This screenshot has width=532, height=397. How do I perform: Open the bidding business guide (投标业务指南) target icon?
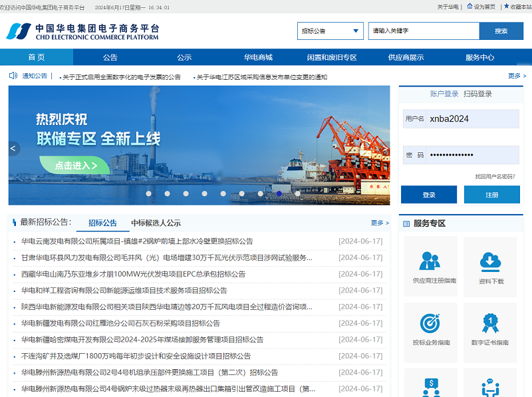[x=430, y=323]
